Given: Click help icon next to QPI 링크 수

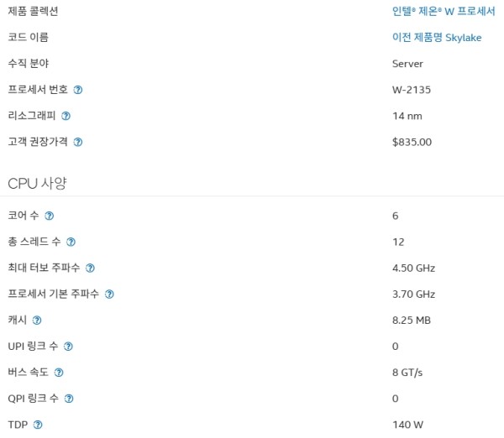Looking at the screenshot, I should click(x=69, y=399).
